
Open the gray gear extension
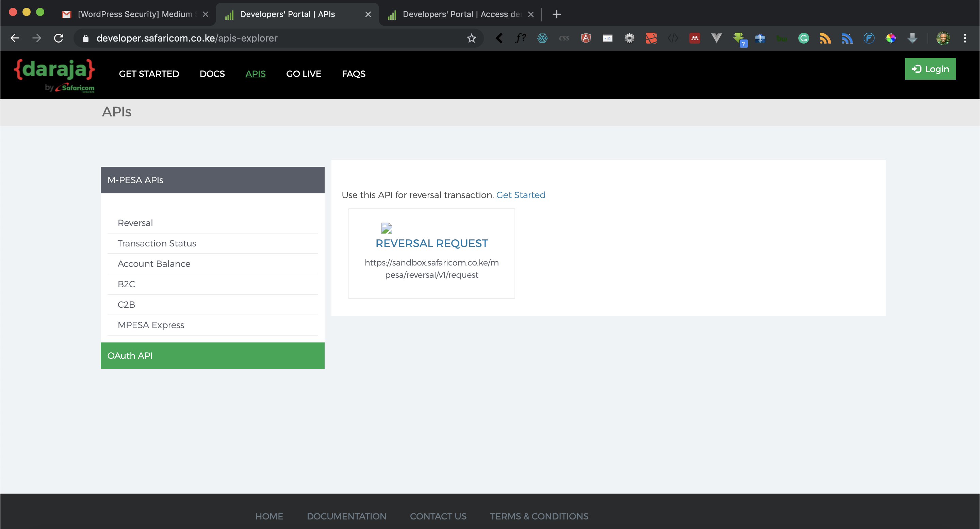point(629,38)
